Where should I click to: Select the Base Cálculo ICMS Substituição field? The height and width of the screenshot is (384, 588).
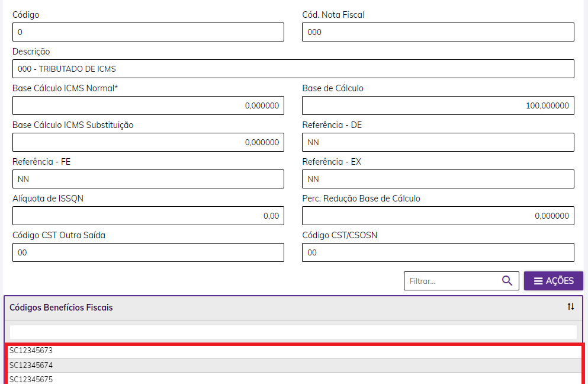[148, 142]
